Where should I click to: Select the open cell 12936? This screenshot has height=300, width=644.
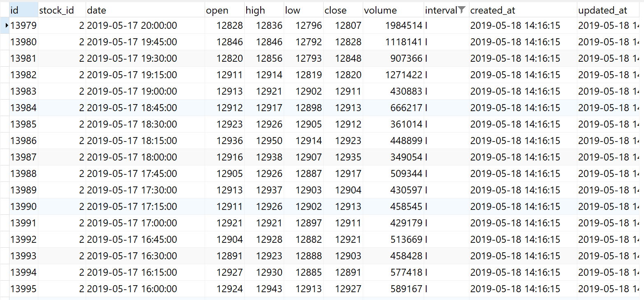click(x=224, y=141)
